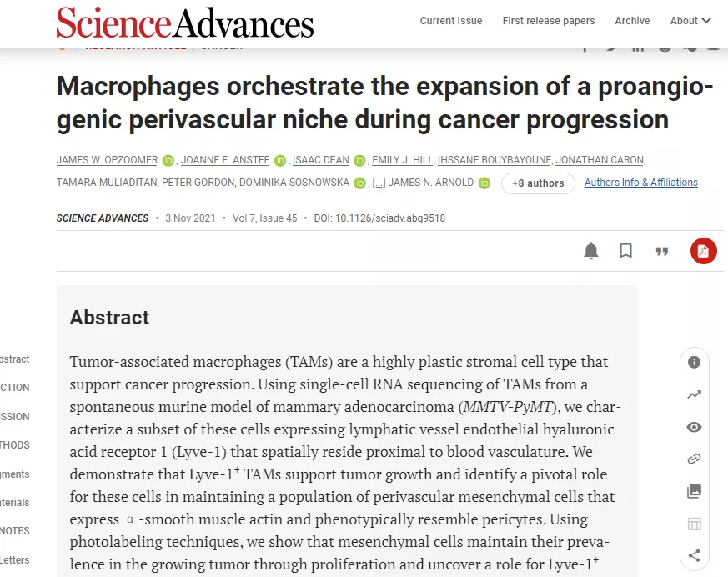Open Current Issue in navigation
This screenshot has width=728, height=577.
[451, 21]
